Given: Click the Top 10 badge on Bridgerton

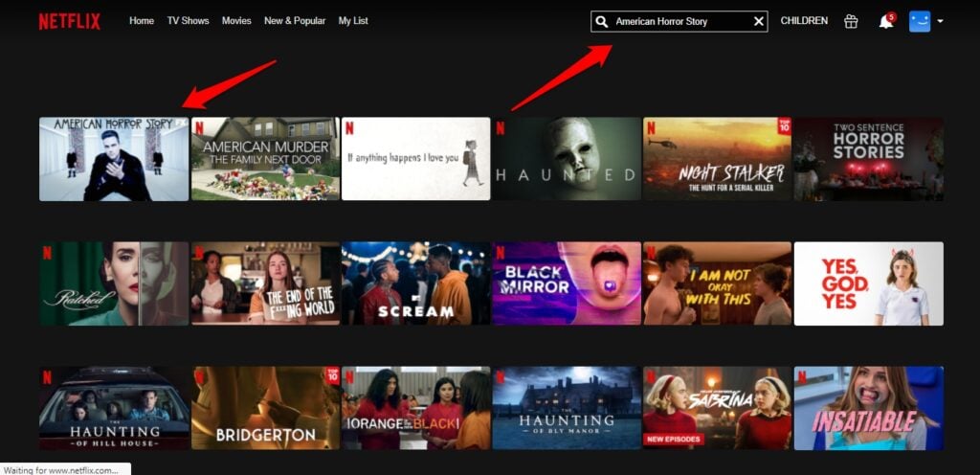Looking at the screenshot, I should (332, 375).
